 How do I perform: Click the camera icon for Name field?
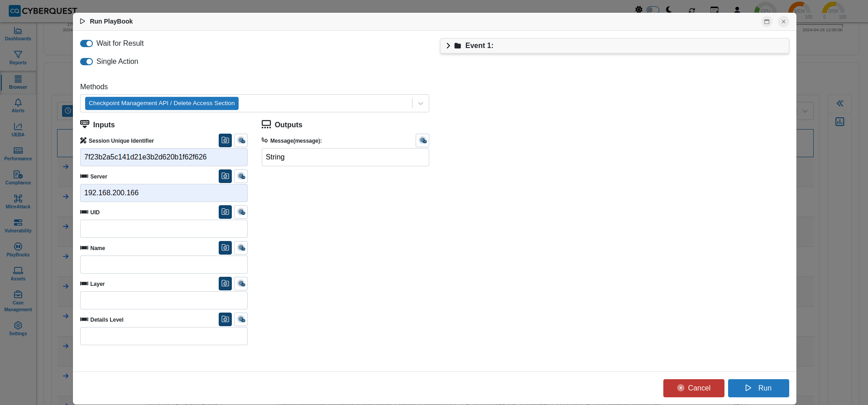[x=225, y=248]
